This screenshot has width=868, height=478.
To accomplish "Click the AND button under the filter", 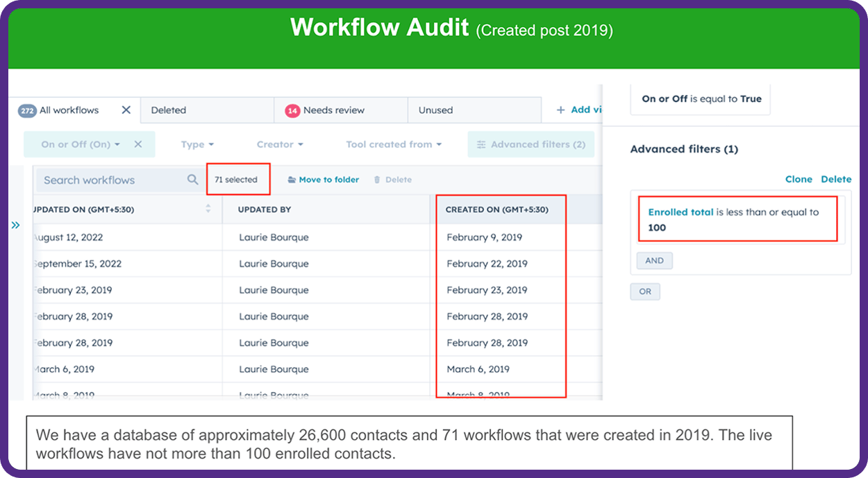I will [655, 261].
